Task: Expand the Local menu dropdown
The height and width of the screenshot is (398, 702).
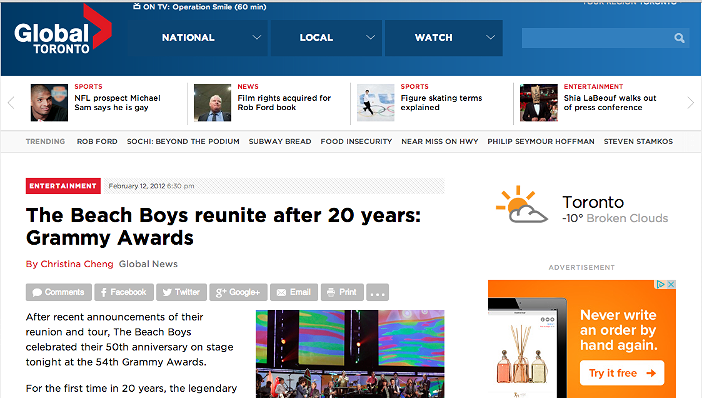Action: pyautogui.click(x=326, y=38)
